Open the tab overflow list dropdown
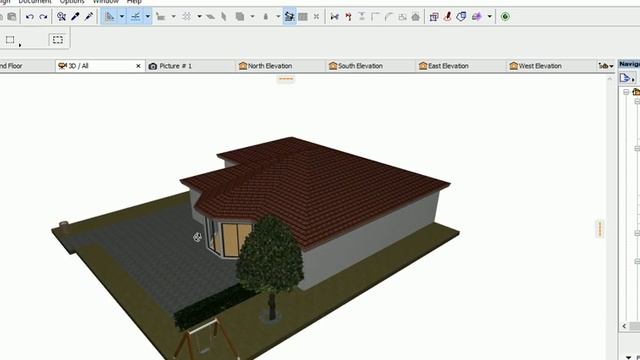The image size is (640, 360). click(606, 66)
